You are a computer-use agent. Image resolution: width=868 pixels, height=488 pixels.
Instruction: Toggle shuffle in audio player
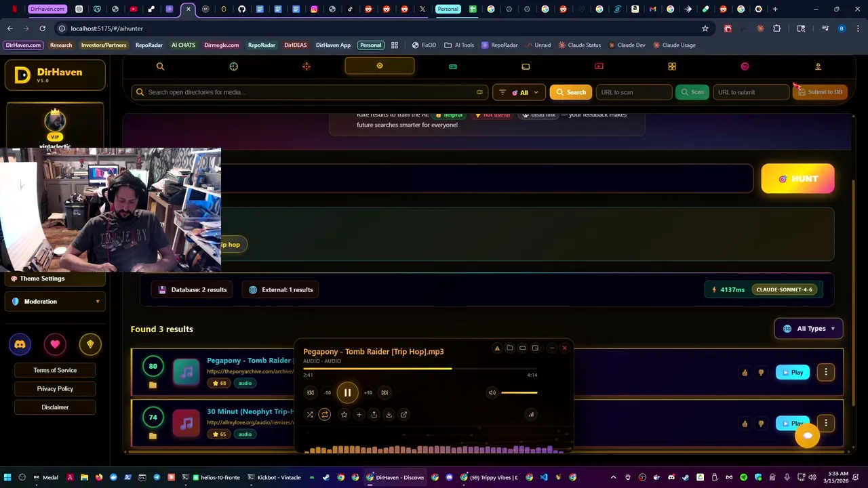click(x=310, y=415)
